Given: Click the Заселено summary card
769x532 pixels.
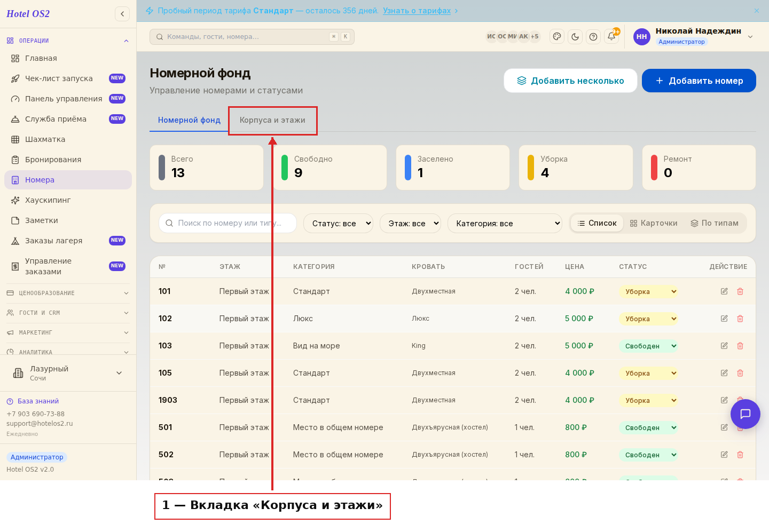Looking at the screenshot, I should point(453,168).
